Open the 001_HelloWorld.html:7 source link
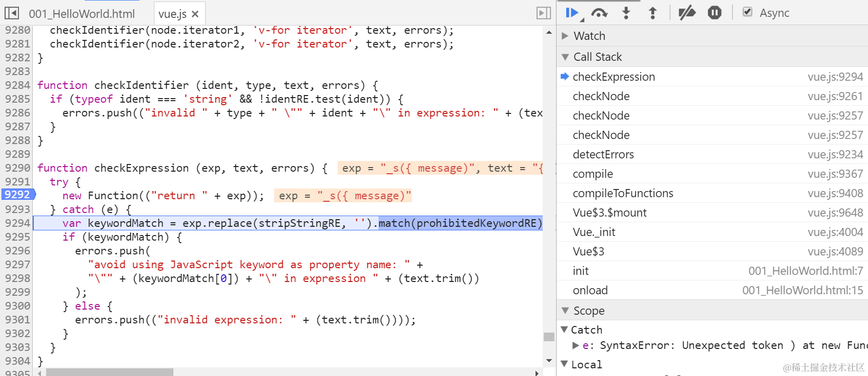 point(806,271)
